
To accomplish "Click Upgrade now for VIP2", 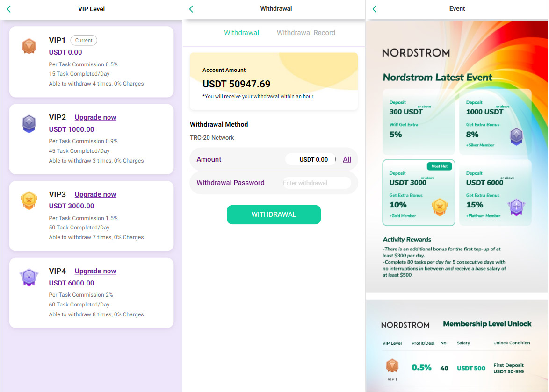I will coord(95,117).
